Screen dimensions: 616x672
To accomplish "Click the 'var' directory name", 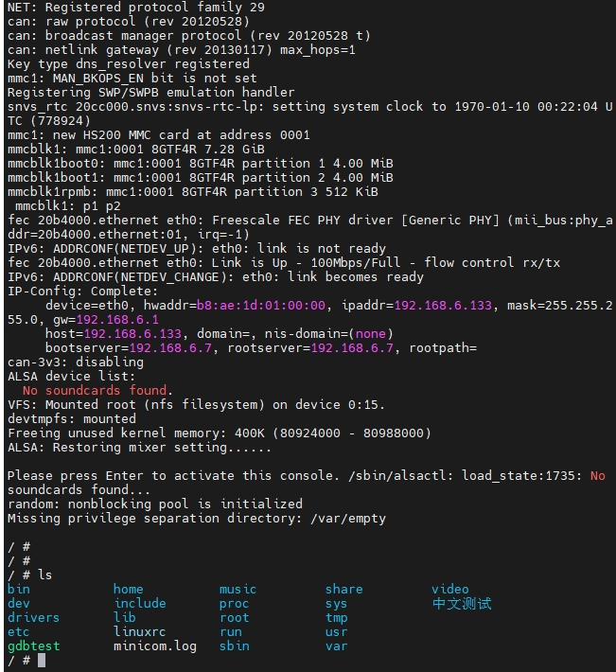I will (x=336, y=645).
